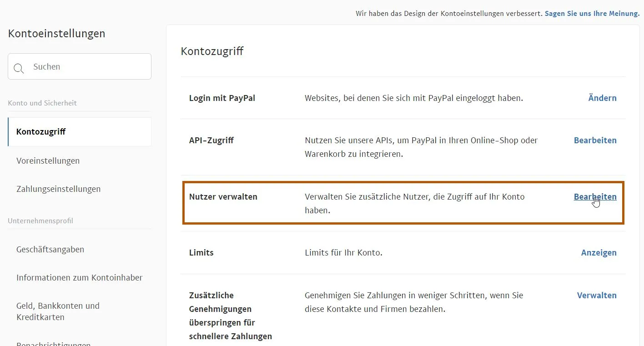Select Voreinstellungen in the sidebar
644x346 pixels.
click(x=48, y=160)
